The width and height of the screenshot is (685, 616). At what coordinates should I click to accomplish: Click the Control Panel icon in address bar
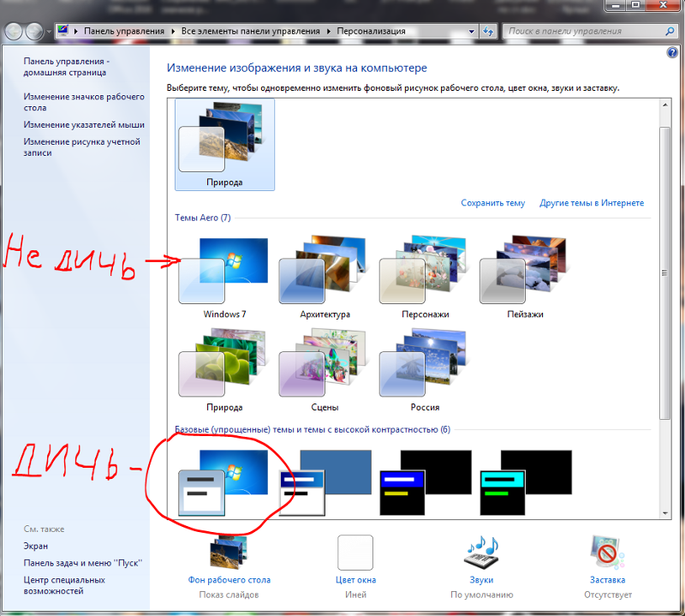(x=63, y=31)
